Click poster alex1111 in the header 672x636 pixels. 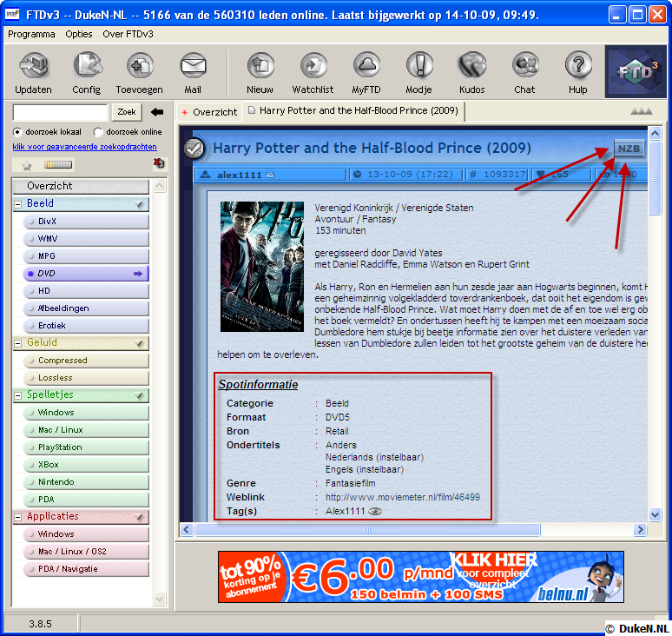pos(239,175)
